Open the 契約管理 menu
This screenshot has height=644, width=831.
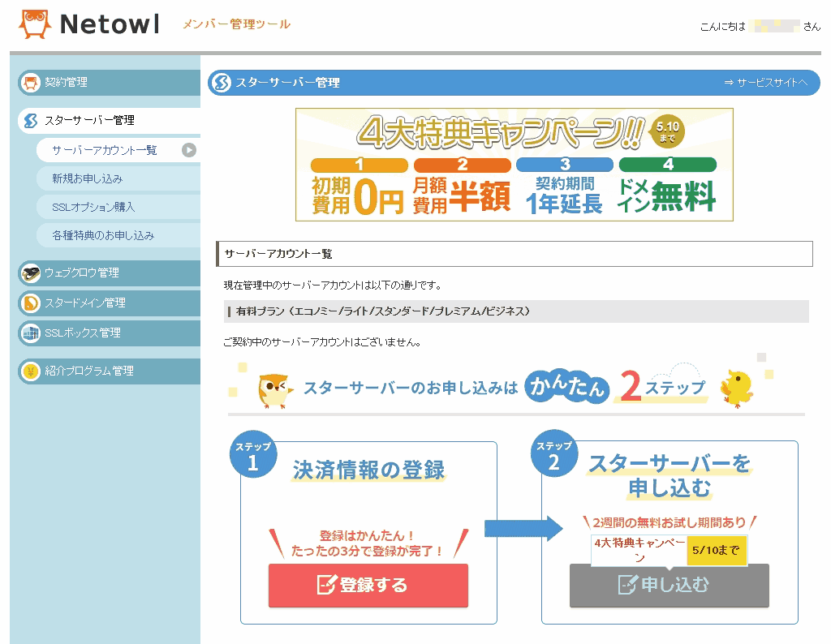point(110,83)
